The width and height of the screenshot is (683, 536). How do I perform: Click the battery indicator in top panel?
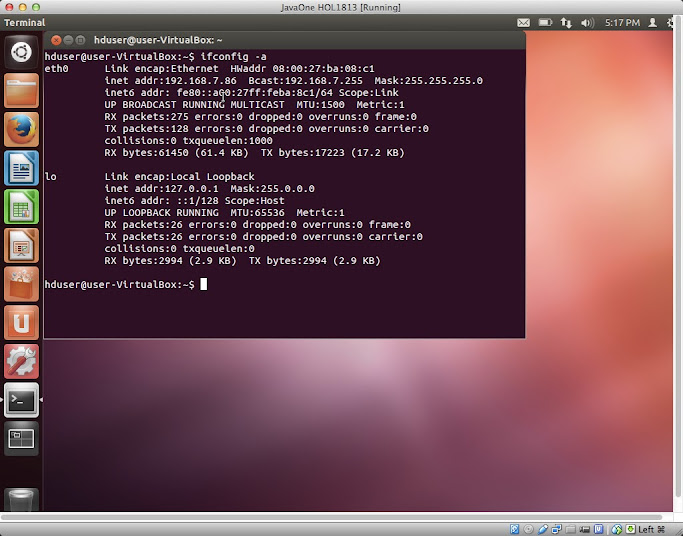(545, 22)
